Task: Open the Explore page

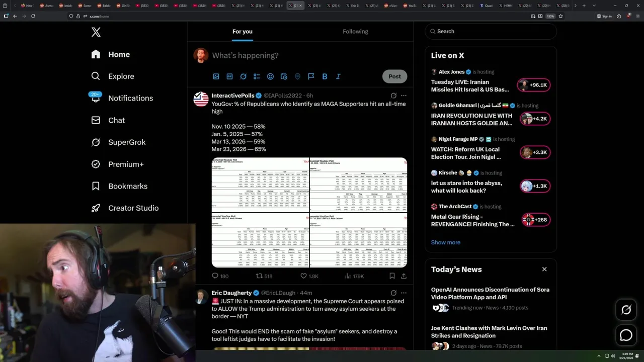Action: click(x=113, y=76)
